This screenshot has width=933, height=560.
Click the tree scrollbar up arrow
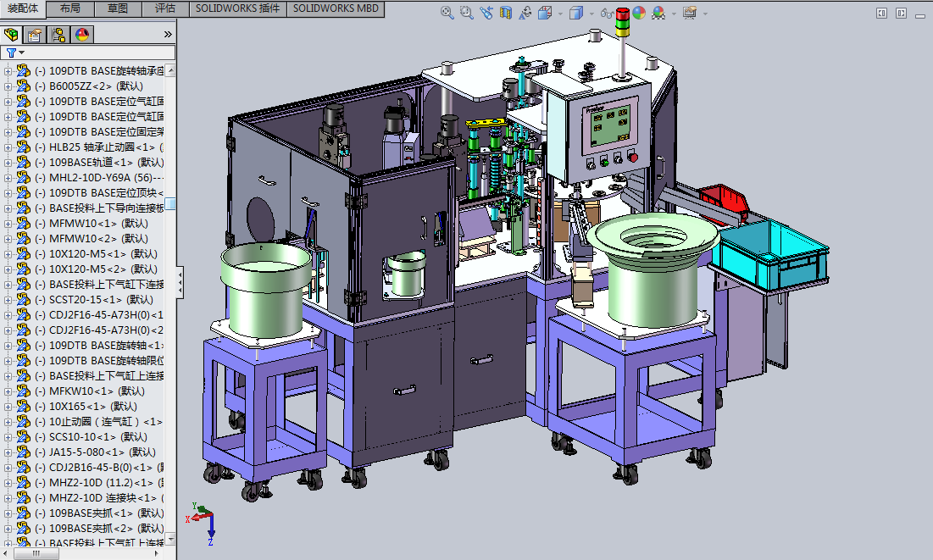click(x=171, y=69)
